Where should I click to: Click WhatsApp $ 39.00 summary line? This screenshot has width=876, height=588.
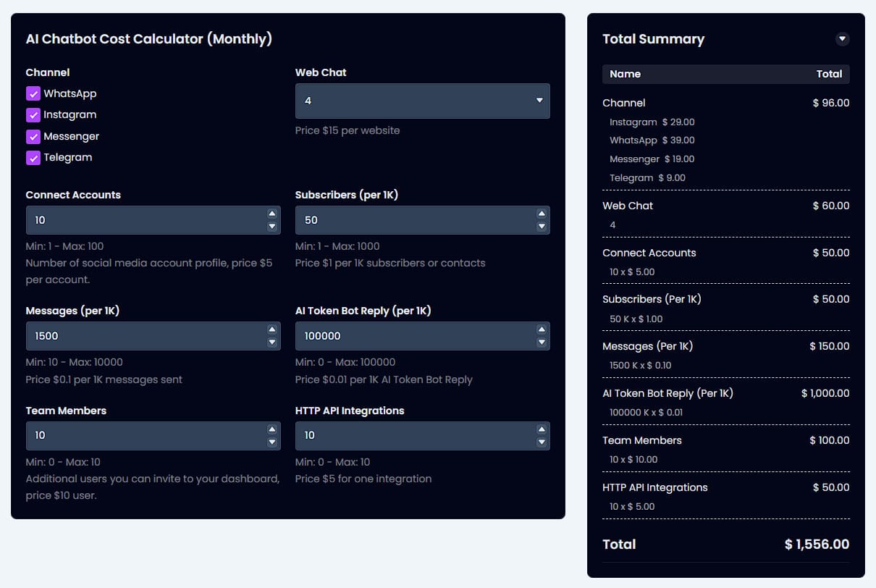[x=652, y=140]
